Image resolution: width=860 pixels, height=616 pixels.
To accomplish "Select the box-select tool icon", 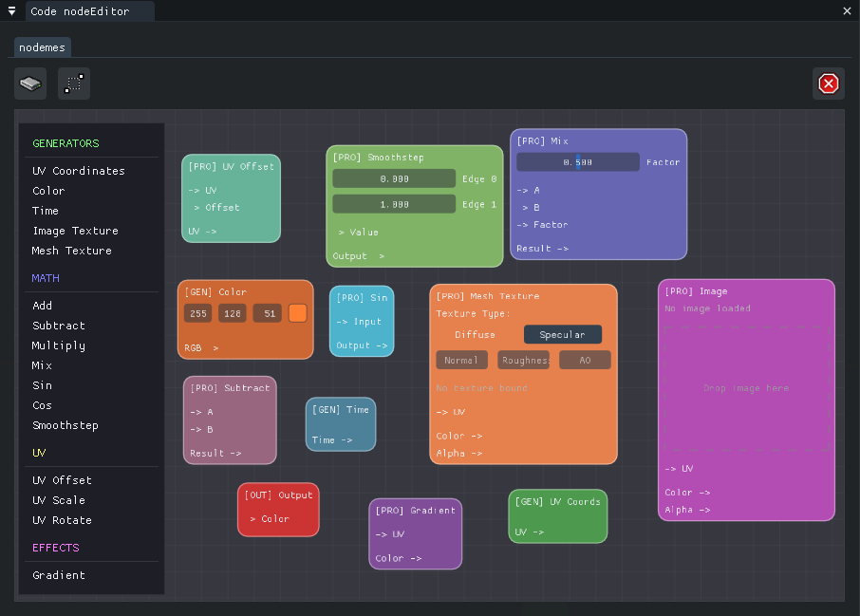I will [x=73, y=84].
